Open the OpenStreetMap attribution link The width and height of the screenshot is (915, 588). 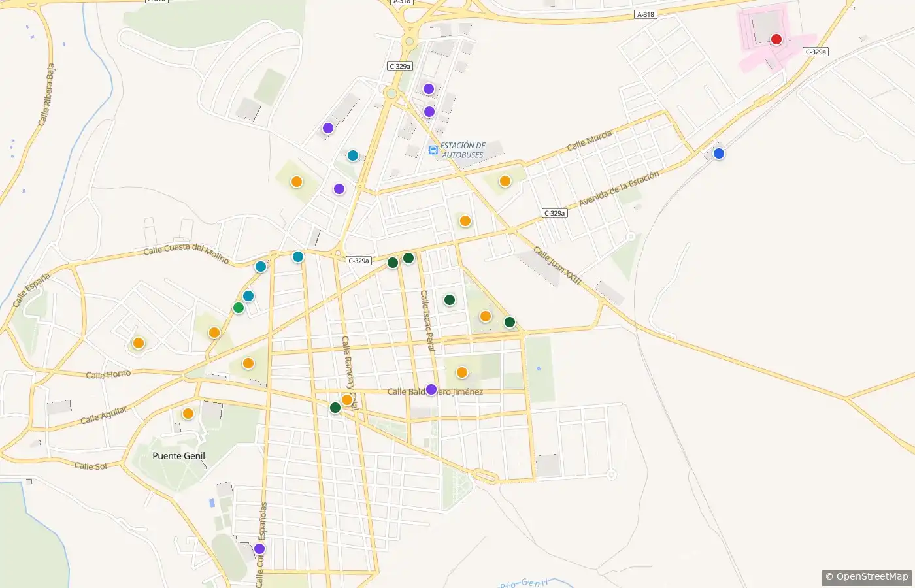[867, 577]
